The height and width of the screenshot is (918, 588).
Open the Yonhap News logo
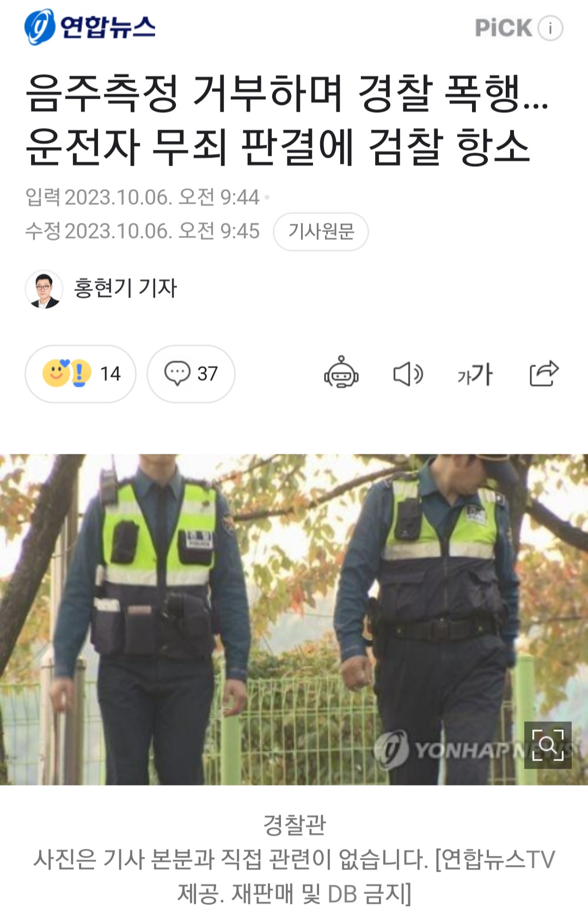tap(90, 27)
